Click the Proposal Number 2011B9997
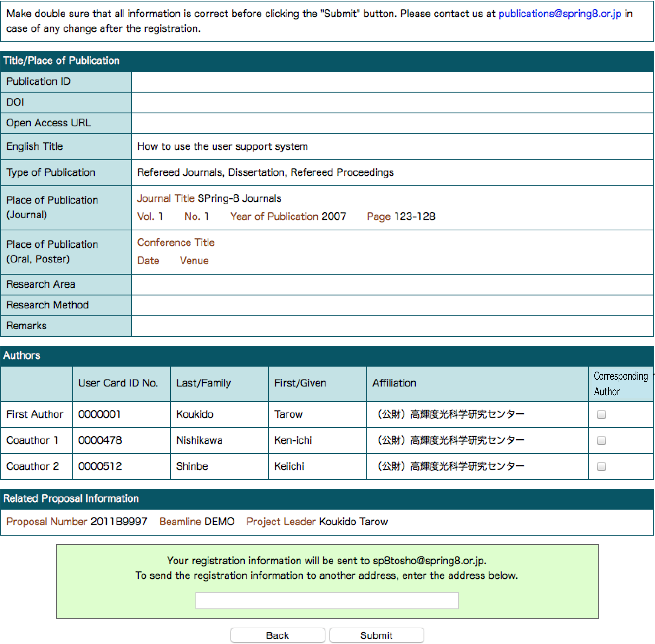This screenshot has width=655, height=644. click(118, 521)
